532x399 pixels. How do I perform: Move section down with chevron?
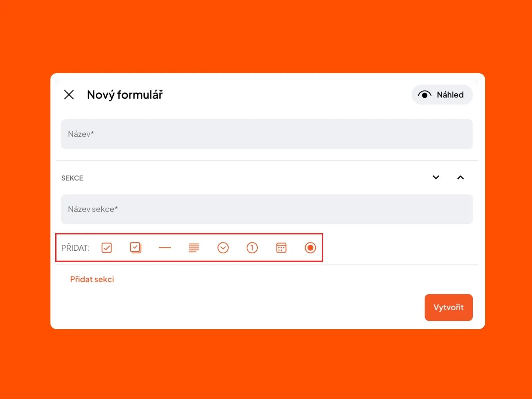(436, 177)
